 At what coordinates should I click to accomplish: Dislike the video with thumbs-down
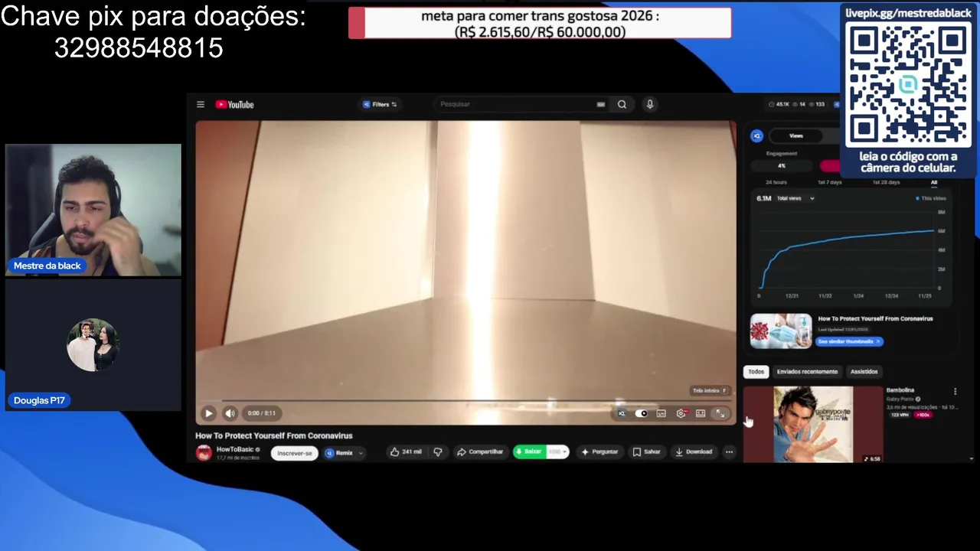click(437, 452)
